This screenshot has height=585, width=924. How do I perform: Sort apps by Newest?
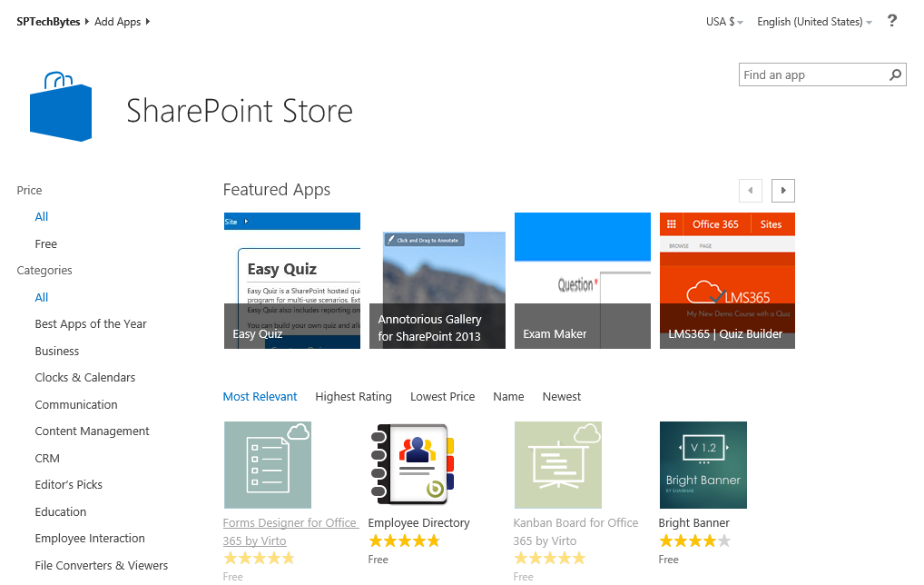click(561, 396)
